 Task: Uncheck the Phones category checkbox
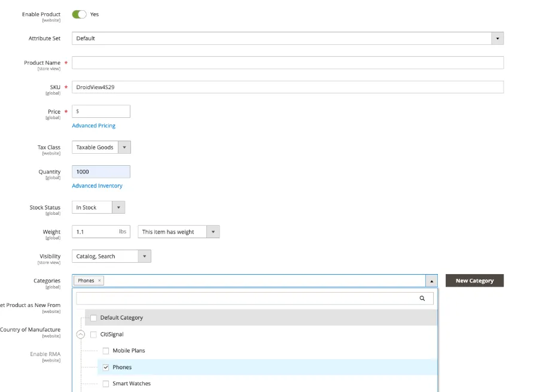[x=106, y=367]
